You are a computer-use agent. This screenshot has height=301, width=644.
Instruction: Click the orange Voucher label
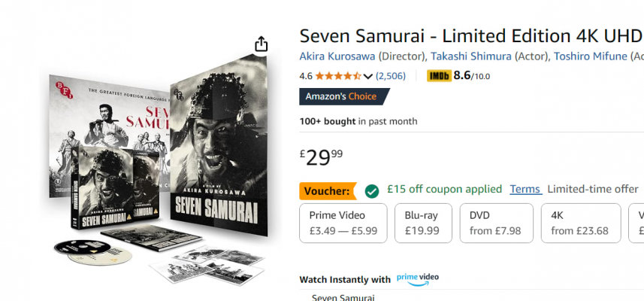(x=328, y=191)
